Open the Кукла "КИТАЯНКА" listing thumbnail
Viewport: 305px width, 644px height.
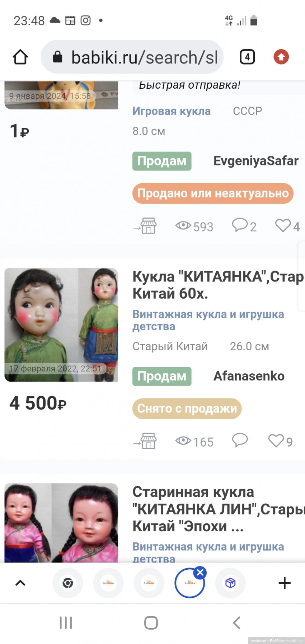click(x=61, y=325)
